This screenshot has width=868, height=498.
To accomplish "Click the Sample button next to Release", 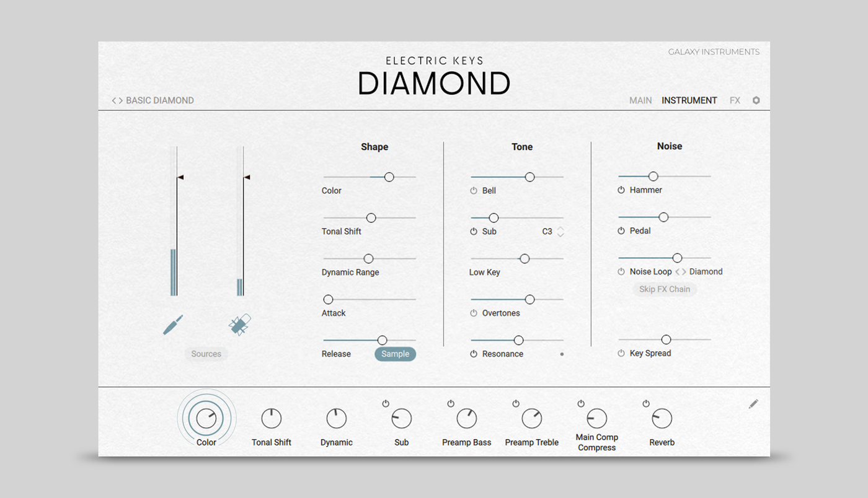I will (x=396, y=354).
